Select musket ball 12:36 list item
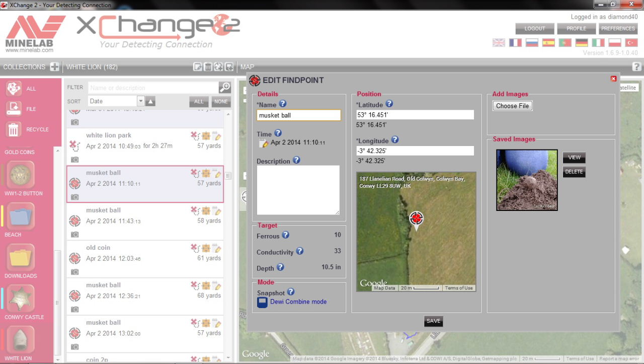 click(145, 296)
